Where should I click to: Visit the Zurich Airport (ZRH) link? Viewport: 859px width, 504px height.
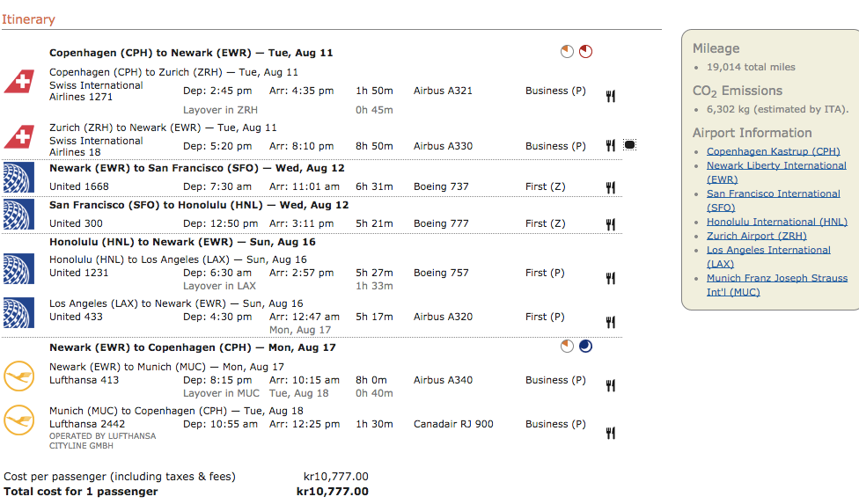(756, 236)
